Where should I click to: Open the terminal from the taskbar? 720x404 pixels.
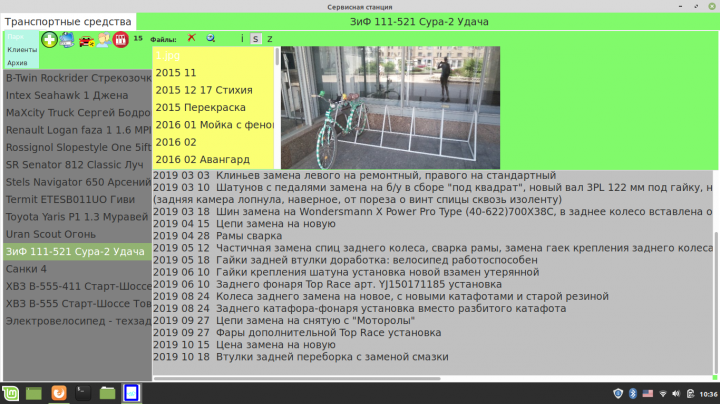(x=83, y=393)
